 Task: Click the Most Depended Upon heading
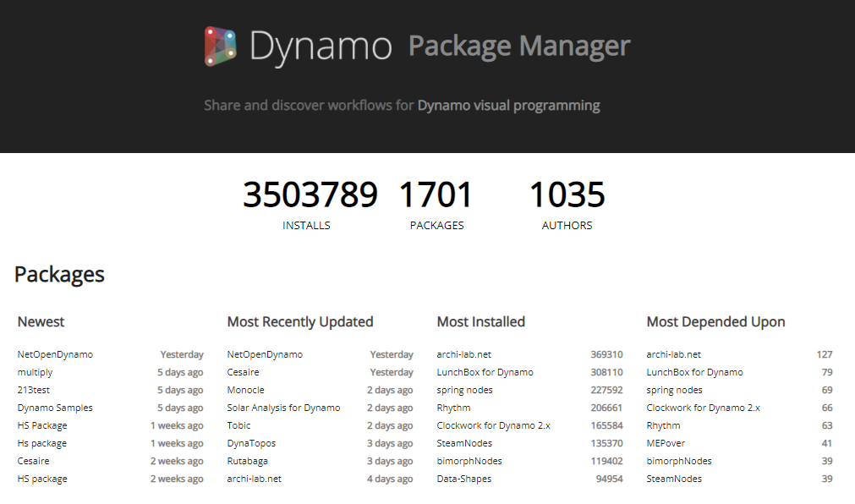coord(716,322)
